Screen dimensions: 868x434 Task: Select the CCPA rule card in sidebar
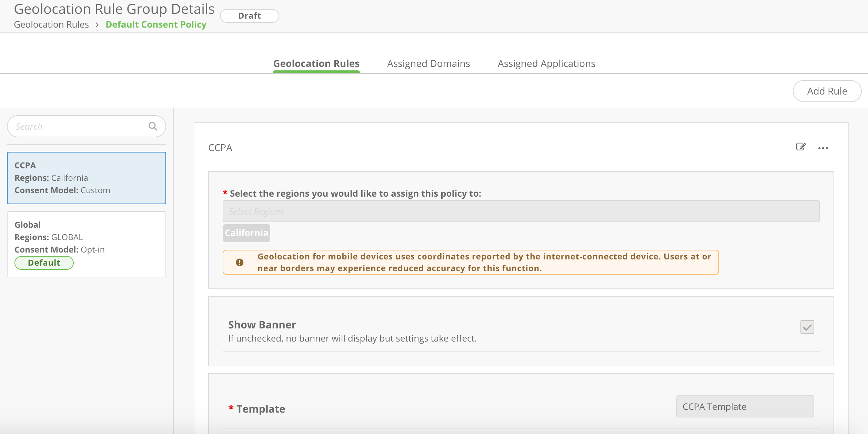point(86,178)
